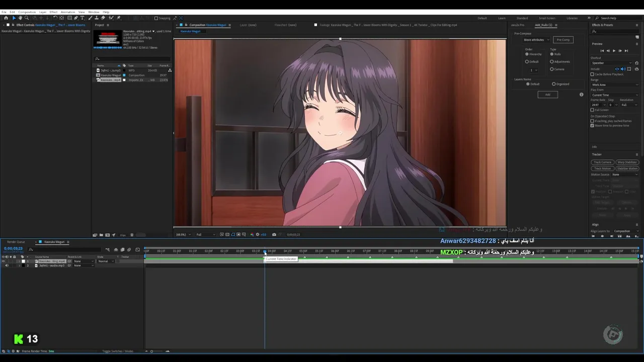Switch to the Render Queue tab
The width and height of the screenshot is (644, 362).
pos(16,242)
